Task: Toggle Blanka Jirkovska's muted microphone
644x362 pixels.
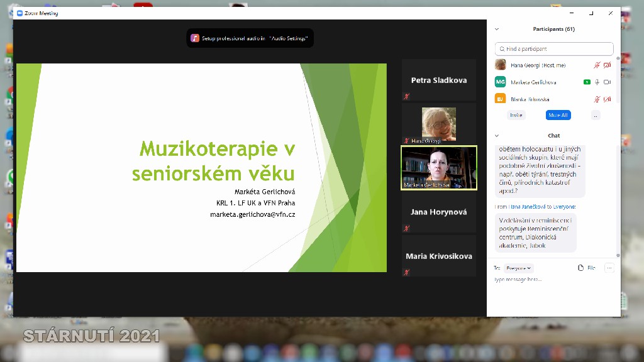Action: (597, 99)
